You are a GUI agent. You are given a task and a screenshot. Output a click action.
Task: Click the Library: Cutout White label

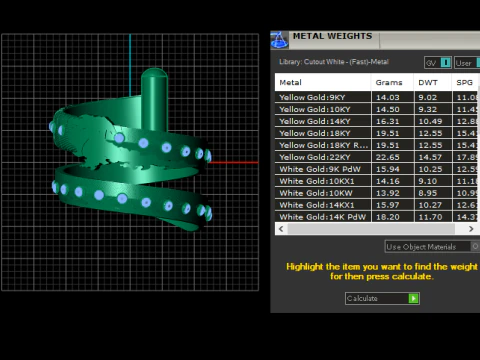point(334,62)
